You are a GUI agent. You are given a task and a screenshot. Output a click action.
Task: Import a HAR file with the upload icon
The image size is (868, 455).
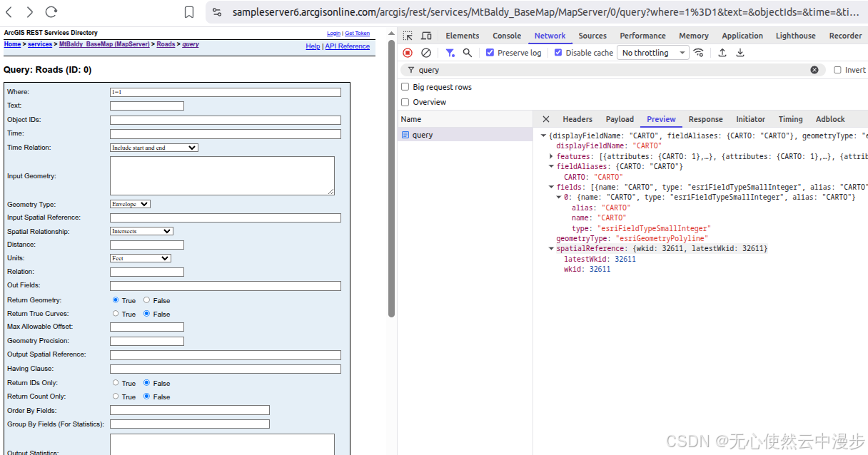click(722, 53)
